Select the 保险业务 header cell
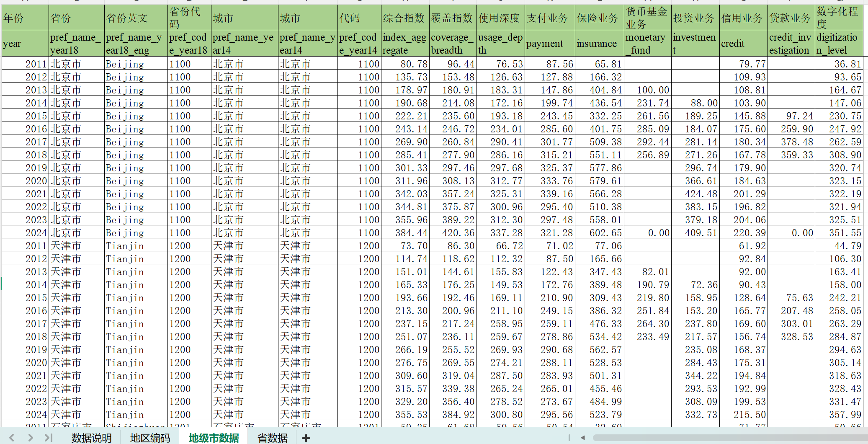Image resolution: width=868 pixels, height=444 pixels. tap(600, 18)
